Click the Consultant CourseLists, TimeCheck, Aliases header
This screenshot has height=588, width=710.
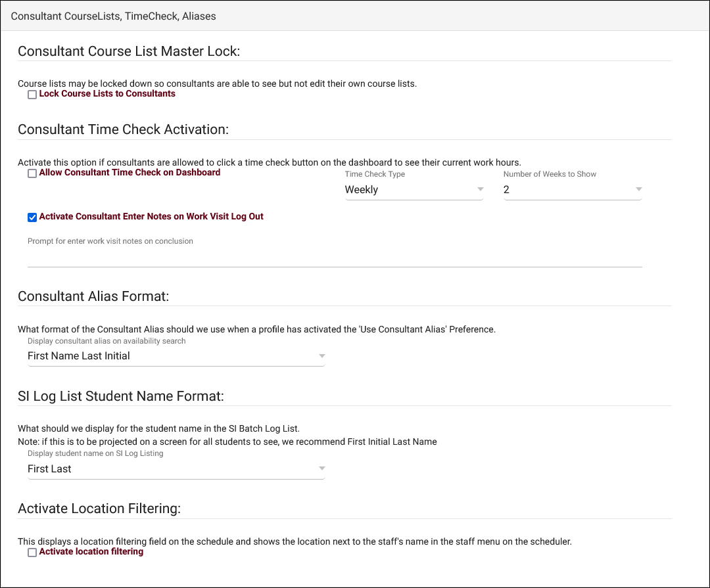coord(114,16)
